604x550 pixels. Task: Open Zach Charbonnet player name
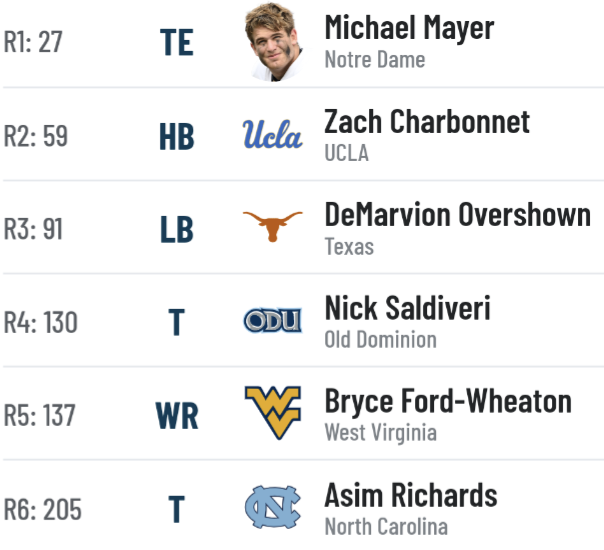coord(427,121)
